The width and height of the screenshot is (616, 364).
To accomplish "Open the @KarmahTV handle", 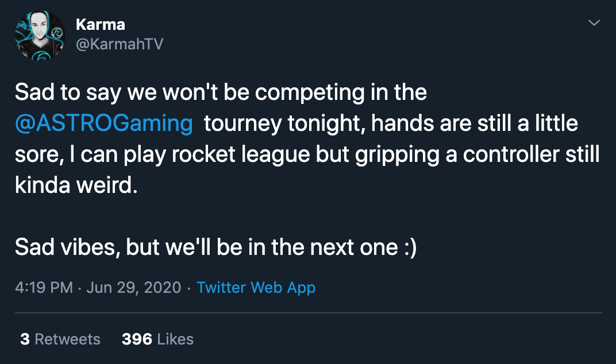I will (x=120, y=44).
